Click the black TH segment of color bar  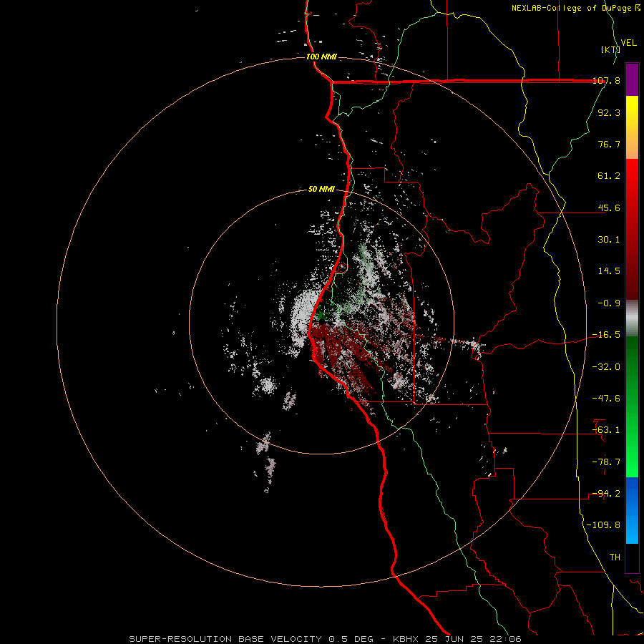(x=632, y=558)
